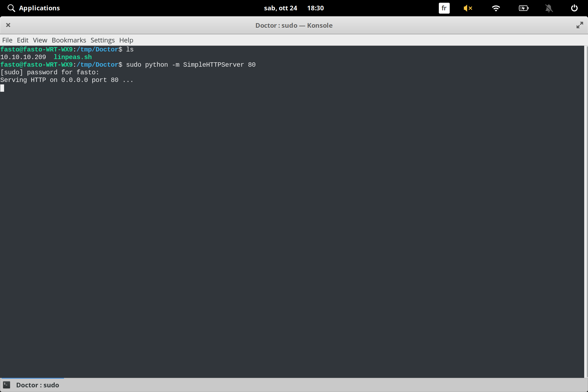
Task: Expand the View menu
Action: tap(40, 40)
